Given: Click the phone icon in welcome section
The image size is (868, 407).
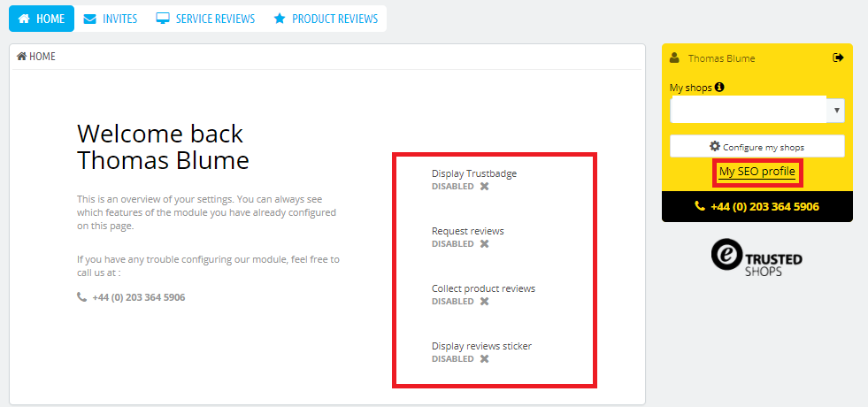Looking at the screenshot, I should 82,296.
